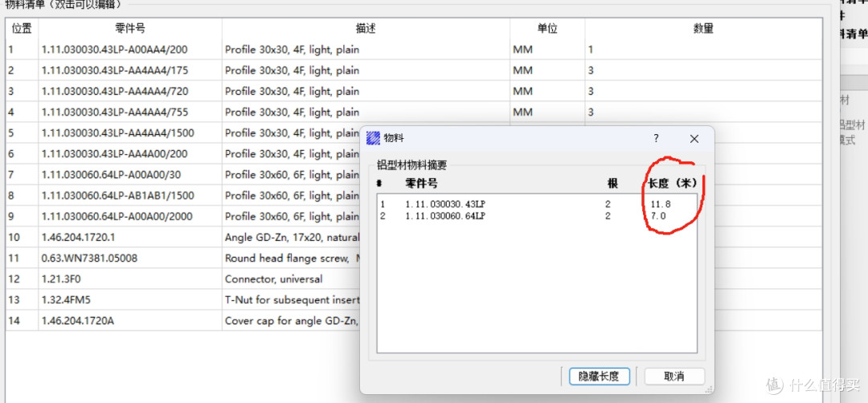Click the 零件号 header in 物料 dialog
Screen dimensions: 868x403
coord(422,183)
